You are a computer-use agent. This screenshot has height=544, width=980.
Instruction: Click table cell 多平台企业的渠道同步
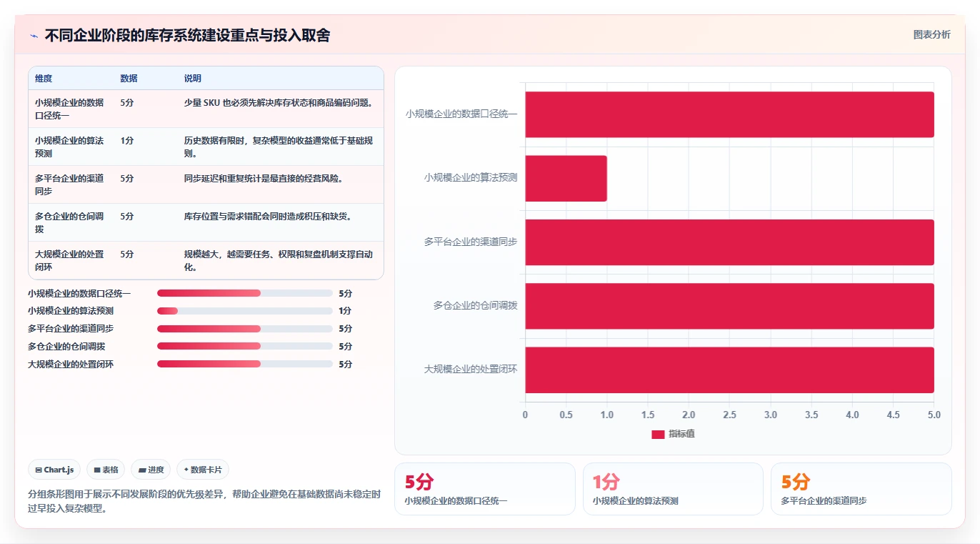click(x=70, y=184)
